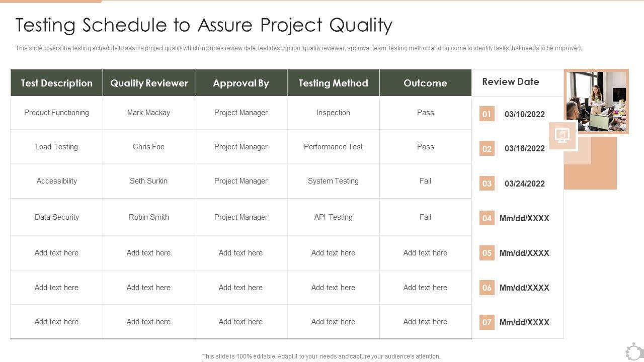Select the 03/24/2022 review date
Screen dimensions: 644x362
click(524, 184)
